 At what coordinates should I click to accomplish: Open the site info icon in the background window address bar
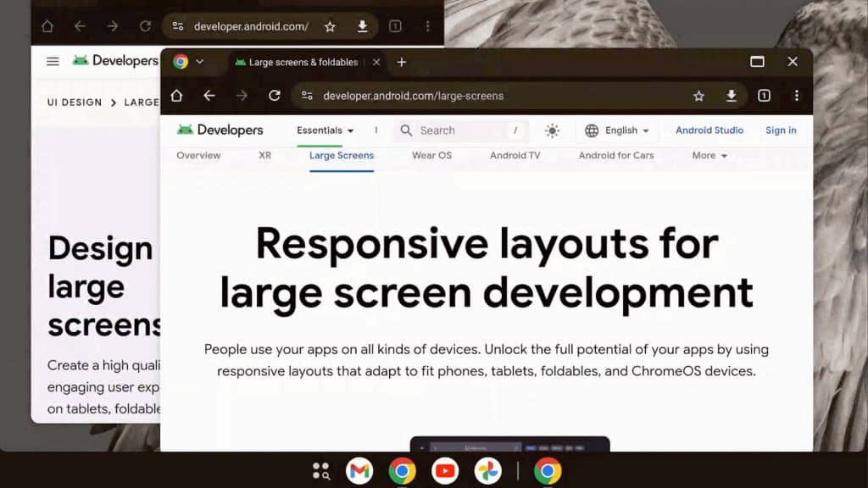click(x=178, y=26)
